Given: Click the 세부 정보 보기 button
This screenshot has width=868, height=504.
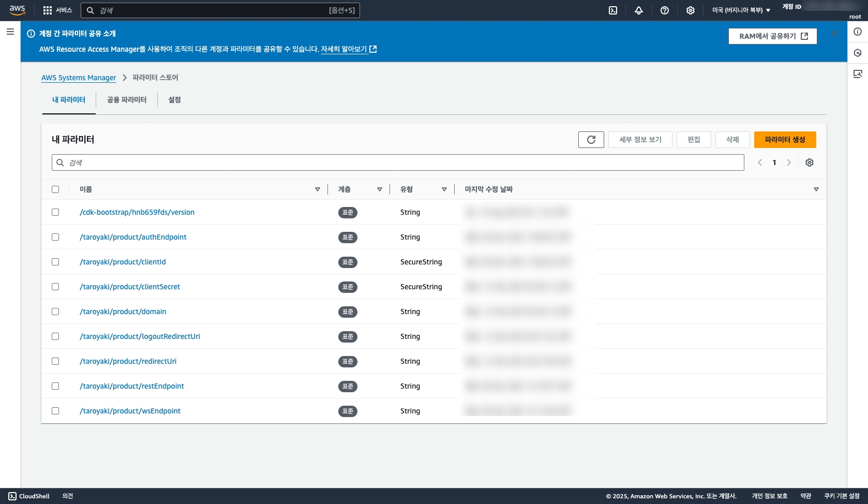Looking at the screenshot, I should pyautogui.click(x=640, y=140).
